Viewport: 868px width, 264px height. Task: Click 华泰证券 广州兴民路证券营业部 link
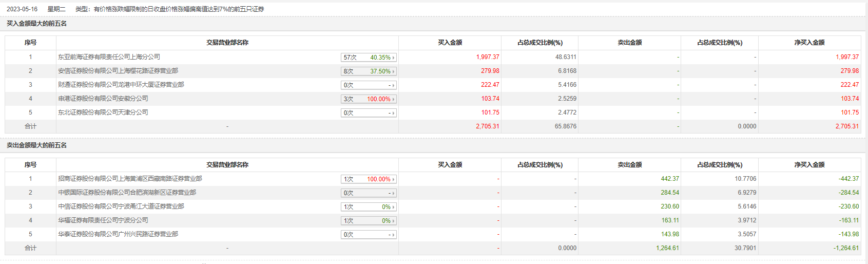118,234
